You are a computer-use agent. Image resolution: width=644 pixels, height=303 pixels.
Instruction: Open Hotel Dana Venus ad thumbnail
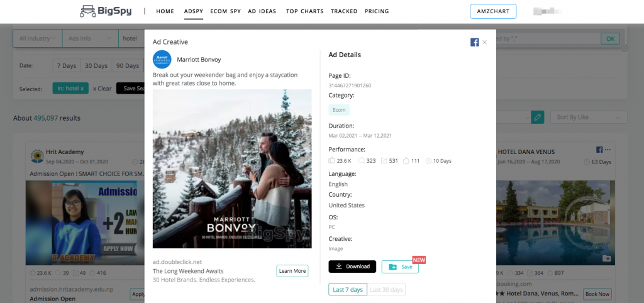(x=556, y=223)
